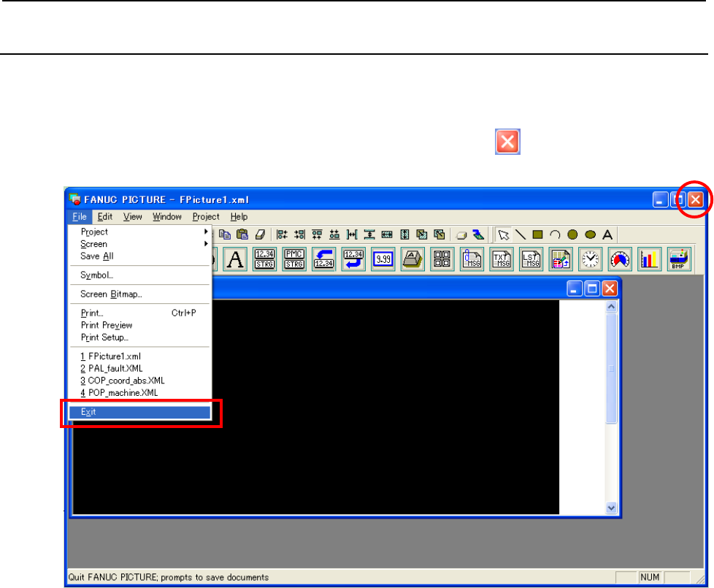Open the File menu
This screenshot has height=588, width=714.
[x=80, y=217]
